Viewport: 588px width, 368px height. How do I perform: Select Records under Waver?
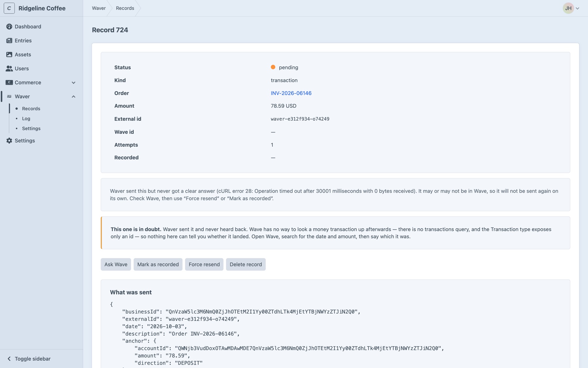[31, 109]
